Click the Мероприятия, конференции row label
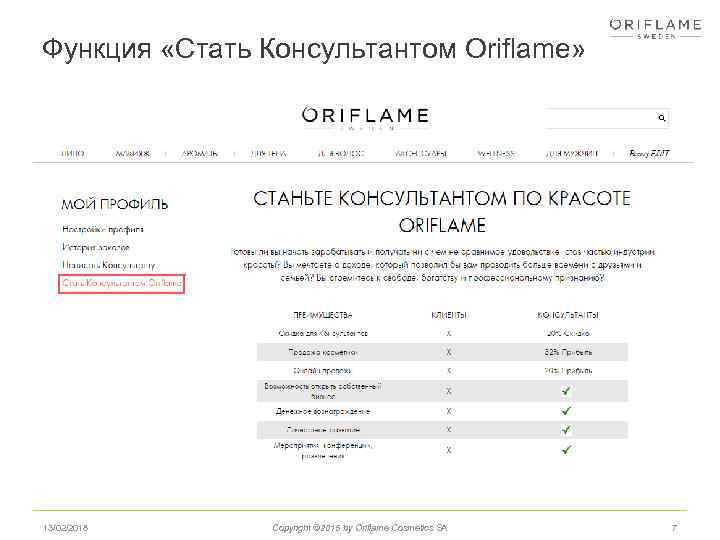This screenshot has height=540, width=720. pyautogui.click(x=323, y=450)
